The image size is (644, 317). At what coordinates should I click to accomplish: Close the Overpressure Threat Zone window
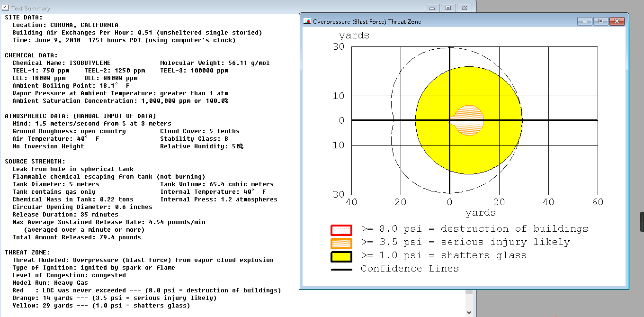617,21
